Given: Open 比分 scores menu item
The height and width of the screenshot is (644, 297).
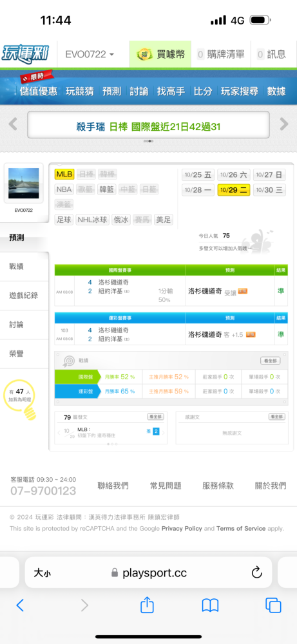Looking at the screenshot, I should pos(203,91).
